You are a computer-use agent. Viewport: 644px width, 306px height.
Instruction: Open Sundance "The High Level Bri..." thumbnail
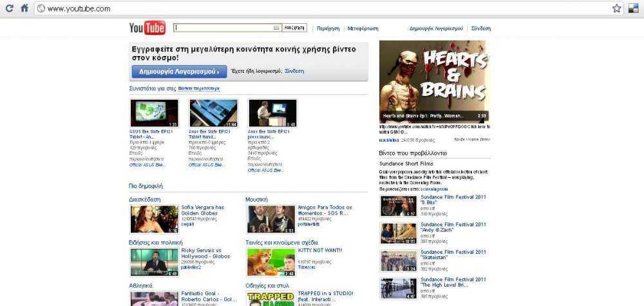click(399, 289)
